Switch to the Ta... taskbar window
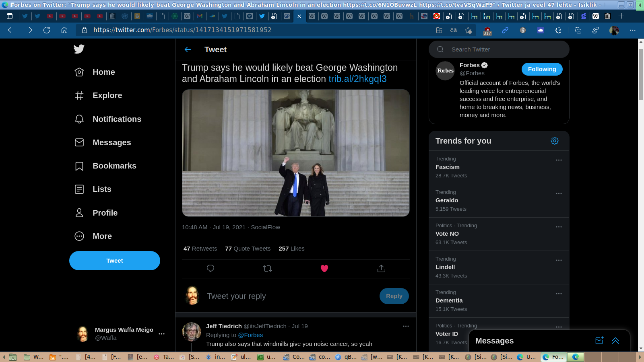 (164, 357)
